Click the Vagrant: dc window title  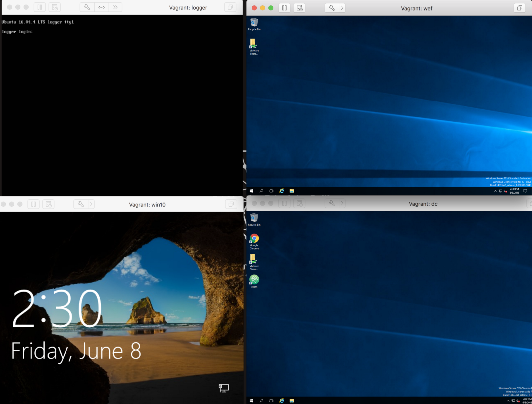pos(423,204)
